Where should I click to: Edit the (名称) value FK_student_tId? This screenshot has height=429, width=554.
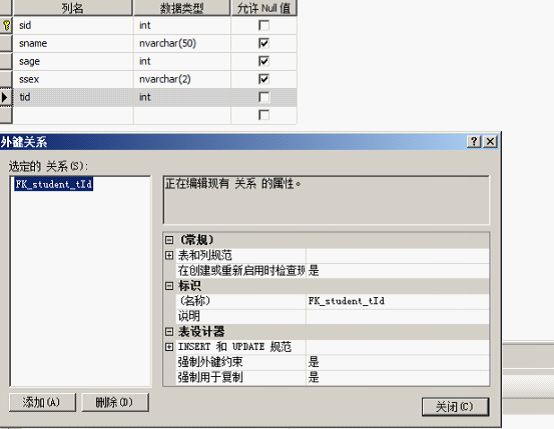(x=397, y=301)
